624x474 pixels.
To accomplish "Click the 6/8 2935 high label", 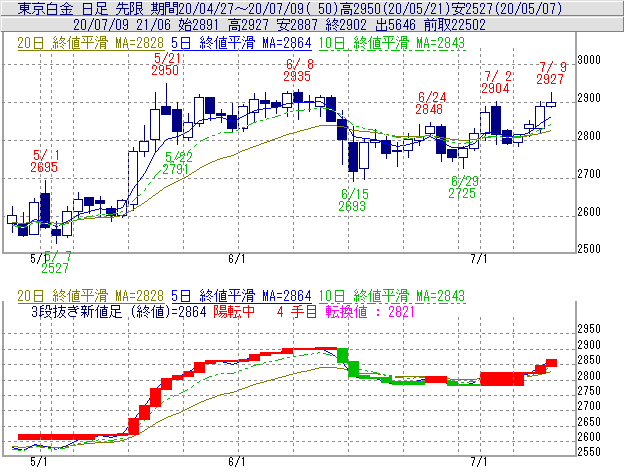I will pyautogui.click(x=298, y=70).
